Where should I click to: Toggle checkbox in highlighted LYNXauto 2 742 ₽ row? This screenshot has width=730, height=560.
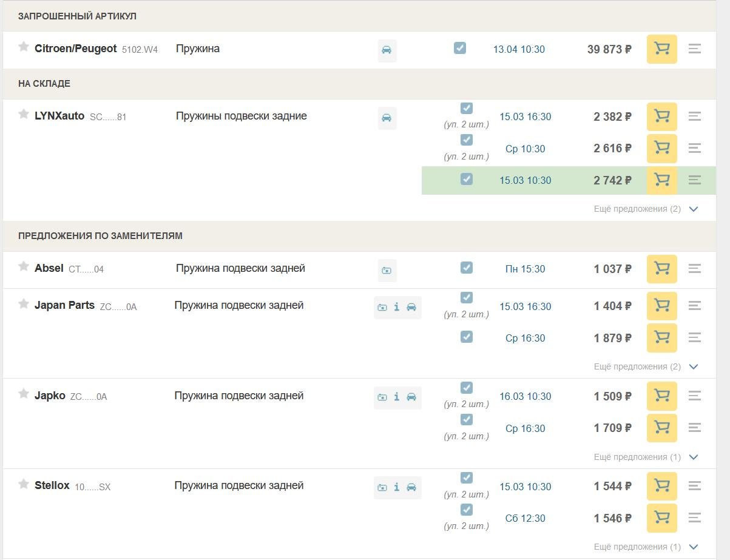point(467,179)
